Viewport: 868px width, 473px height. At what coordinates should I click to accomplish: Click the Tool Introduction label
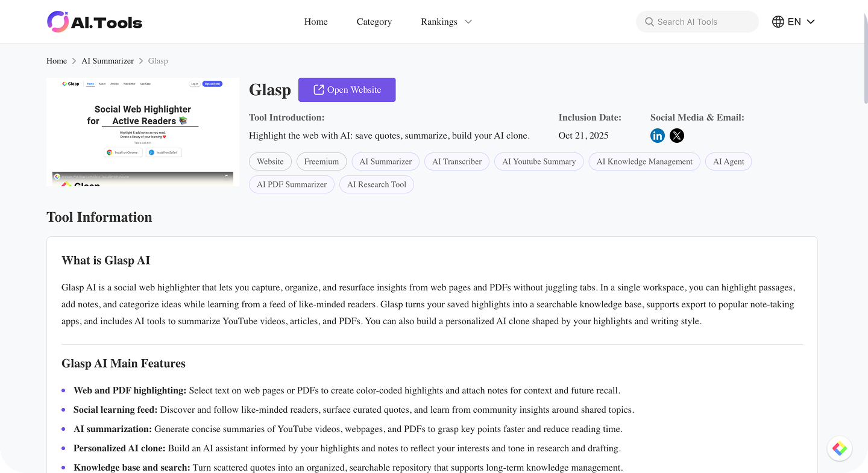click(287, 117)
